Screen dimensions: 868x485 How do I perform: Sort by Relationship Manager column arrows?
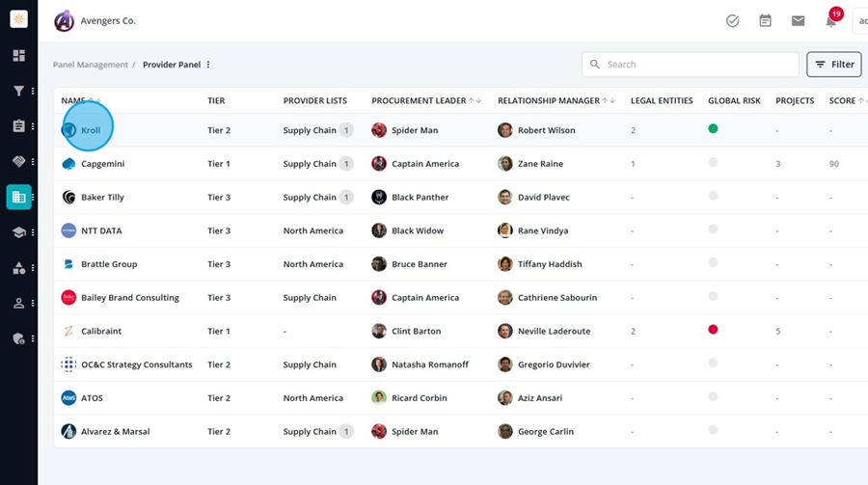(x=609, y=101)
